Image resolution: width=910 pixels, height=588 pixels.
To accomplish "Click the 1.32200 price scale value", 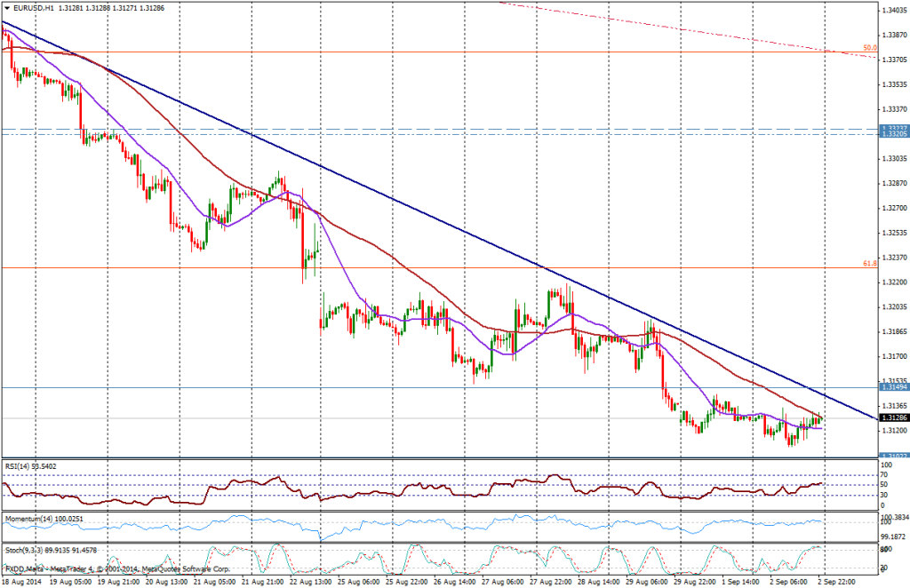I will click(893, 282).
